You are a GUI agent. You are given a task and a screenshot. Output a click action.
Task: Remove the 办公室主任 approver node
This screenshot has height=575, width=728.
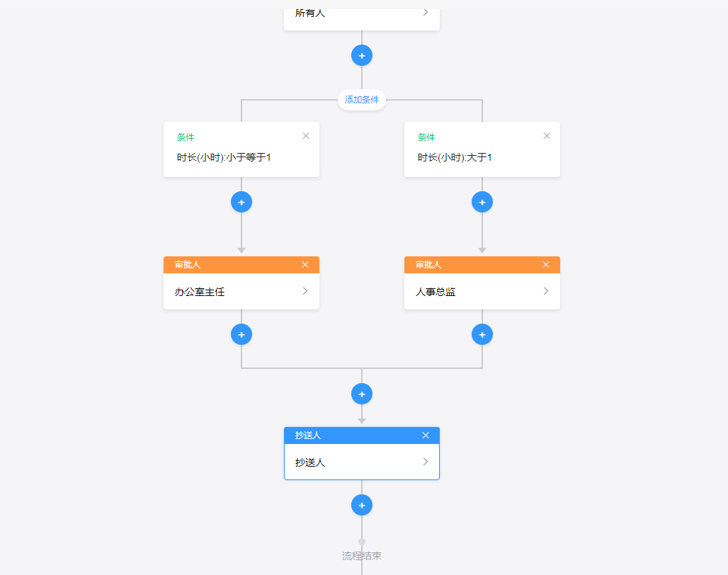pyautogui.click(x=305, y=264)
